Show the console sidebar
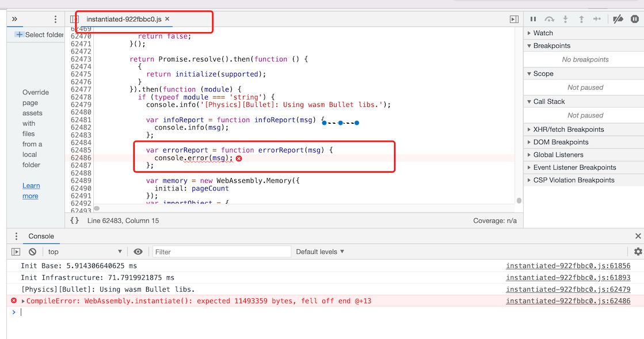The height and width of the screenshot is (339, 644). pyautogui.click(x=16, y=252)
